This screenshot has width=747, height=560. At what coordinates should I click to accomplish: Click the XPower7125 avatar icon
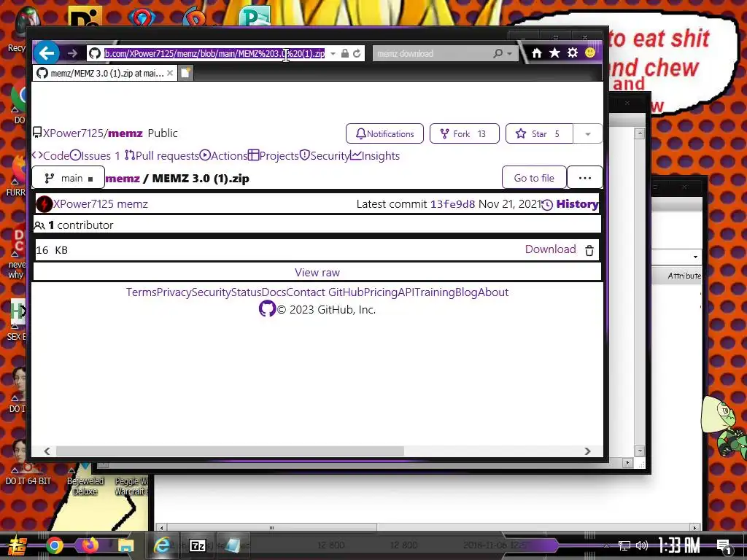point(44,204)
